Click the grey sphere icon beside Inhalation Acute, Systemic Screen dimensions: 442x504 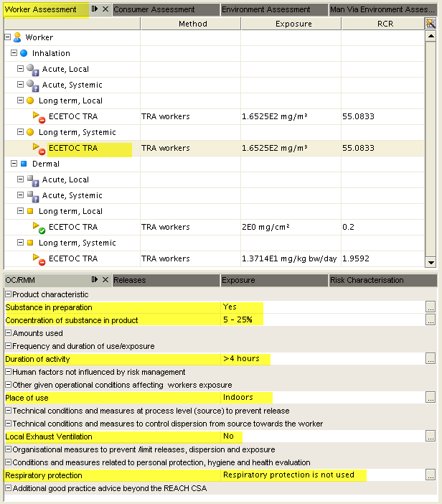pyautogui.click(x=32, y=85)
